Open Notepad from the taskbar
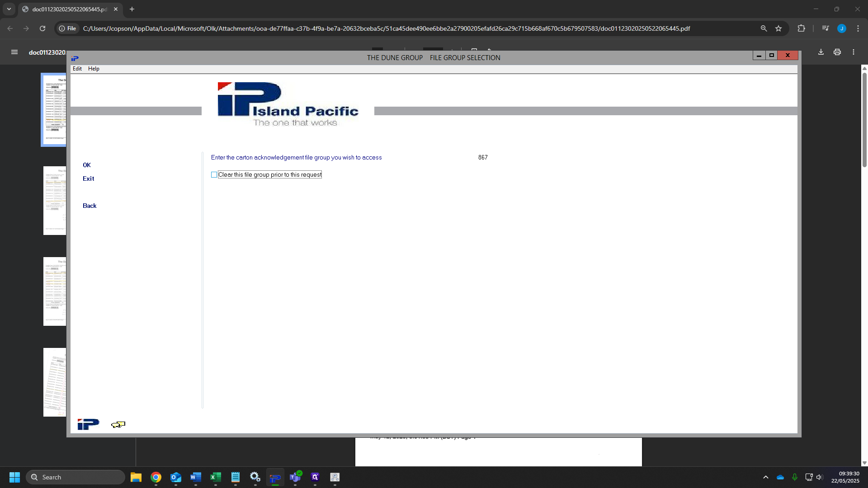This screenshot has height=488, width=868. [236, 477]
